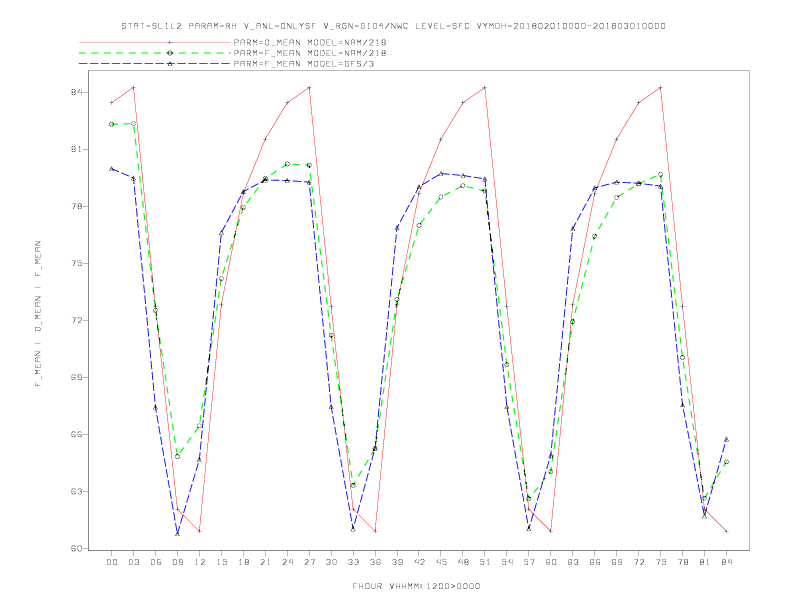Click the x-axis forecast hour label 75

(x=661, y=562)
